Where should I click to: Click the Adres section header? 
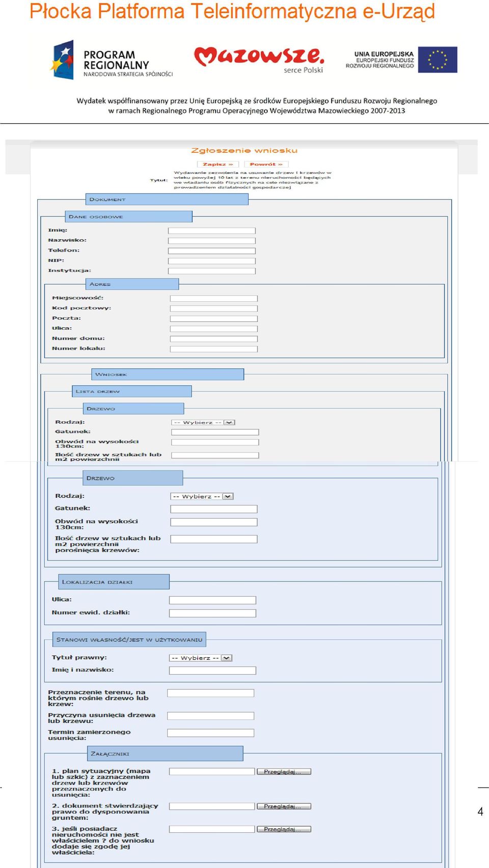[132, 284]
